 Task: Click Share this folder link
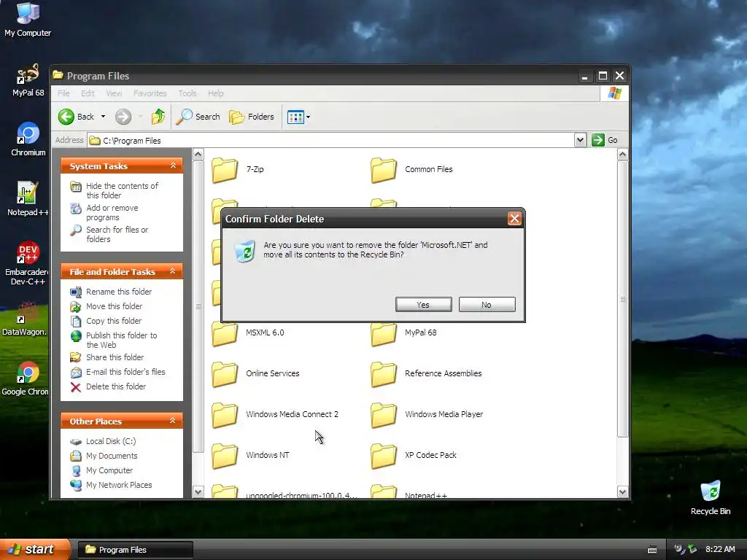coord(115,357)
